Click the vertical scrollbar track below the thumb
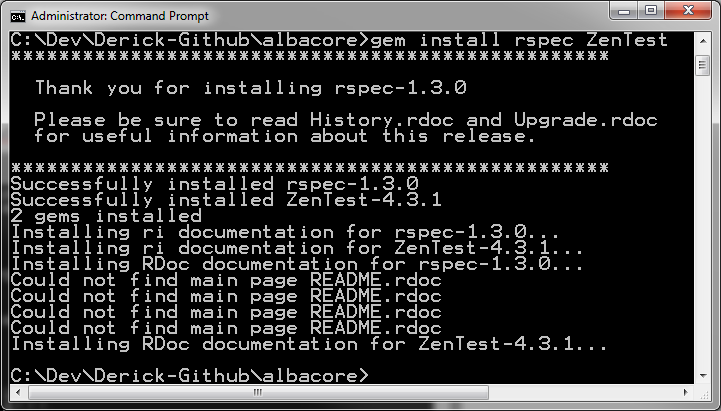721x411 pixels. 703,221
